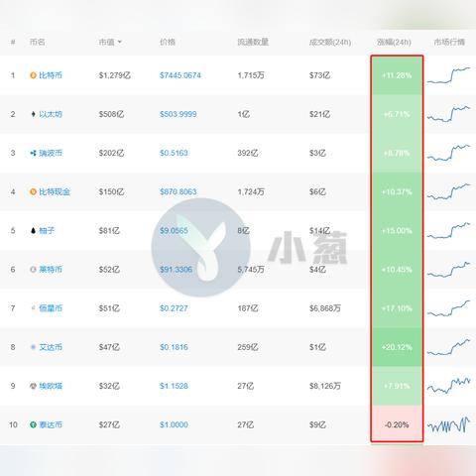Open the 艾达币 coin name link
The height and width of the screenshot is (476, 476).
pyautogui.click(x=51, y=347)
